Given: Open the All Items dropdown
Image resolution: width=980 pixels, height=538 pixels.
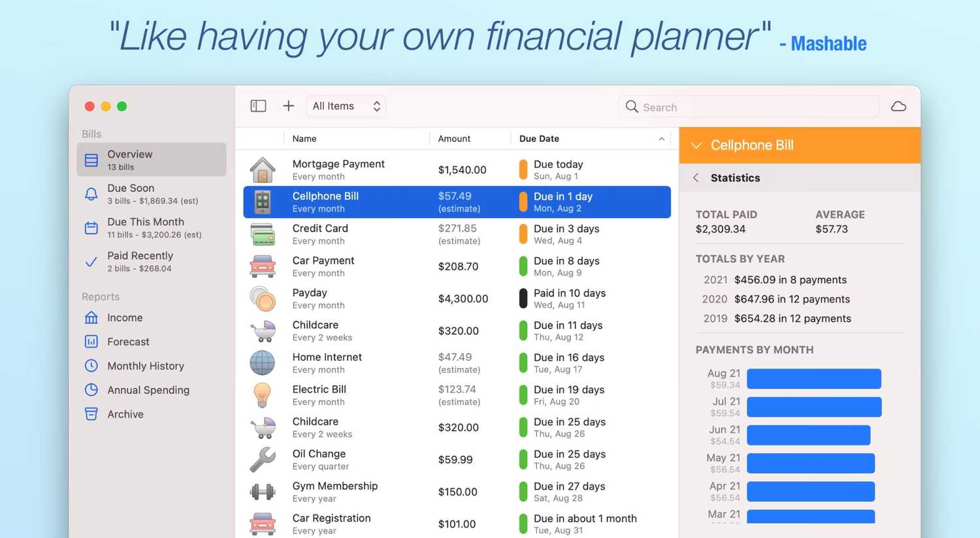Looking at the screenshot, I should (346, 106).
